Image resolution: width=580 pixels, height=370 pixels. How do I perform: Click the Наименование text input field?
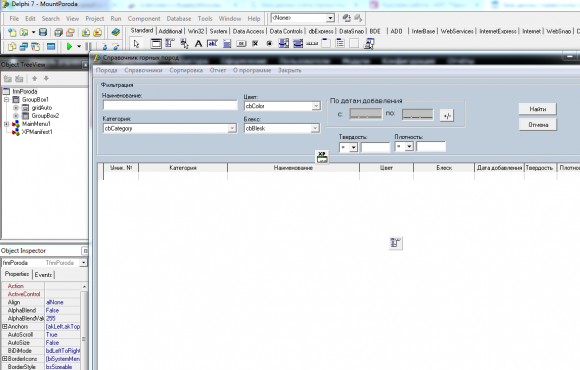170,105
